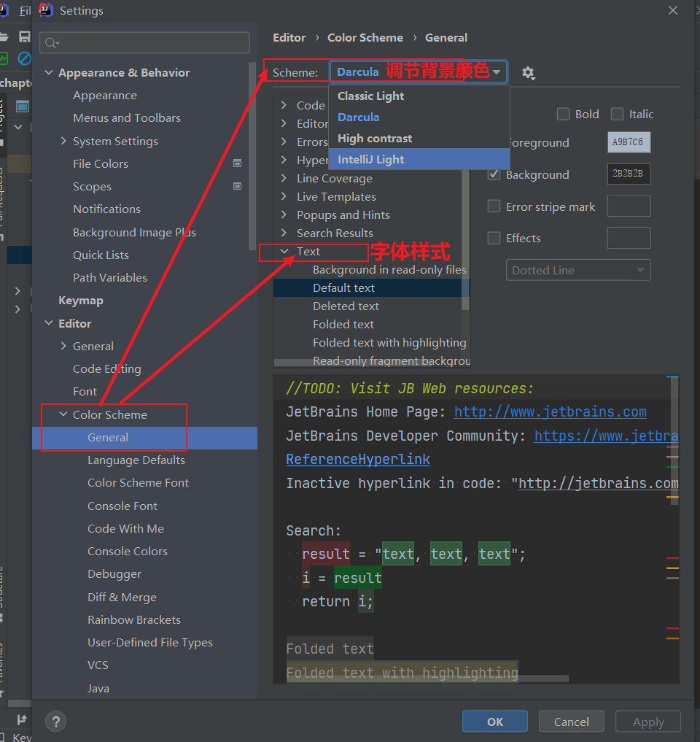Collapse the Text category chevron
This screenshot has width=700, height=742.
(284, 251)
